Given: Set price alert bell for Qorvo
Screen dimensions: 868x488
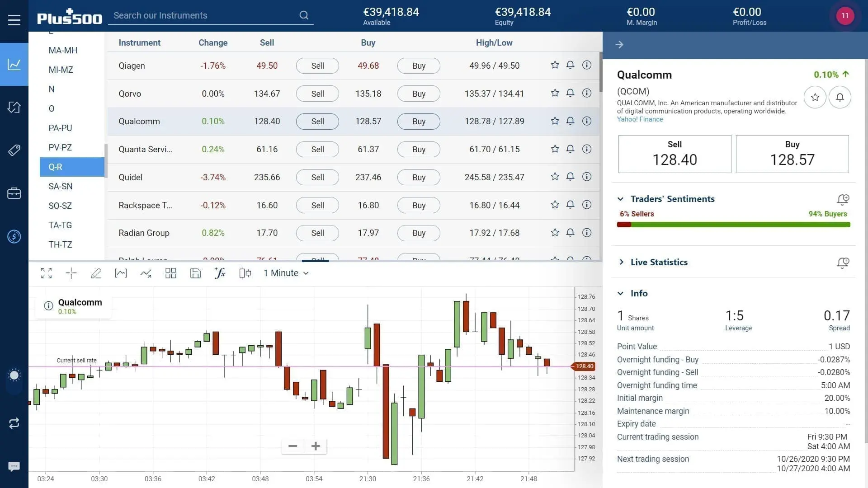Looking at the screenshot, I should tap(571, 93).
